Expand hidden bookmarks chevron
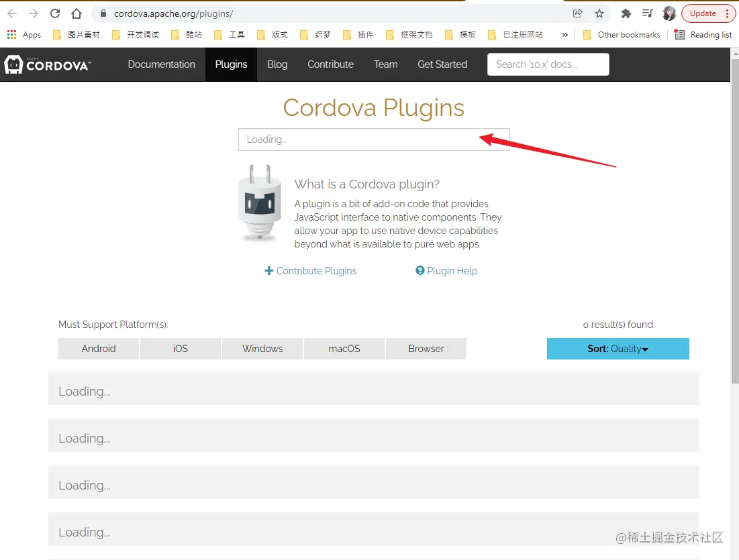This screenshot has width=739, height=560. pos(564,35)
